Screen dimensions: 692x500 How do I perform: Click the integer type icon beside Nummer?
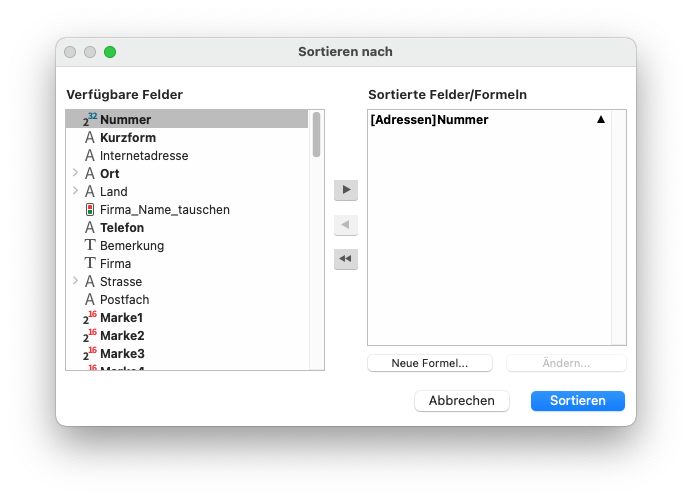(x=89, y=120)
